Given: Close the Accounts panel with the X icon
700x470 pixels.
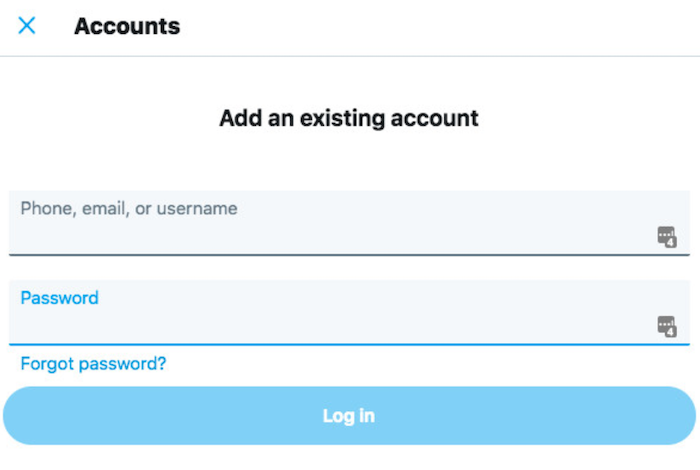Looking at the screenshot, I should coord(27,25).
